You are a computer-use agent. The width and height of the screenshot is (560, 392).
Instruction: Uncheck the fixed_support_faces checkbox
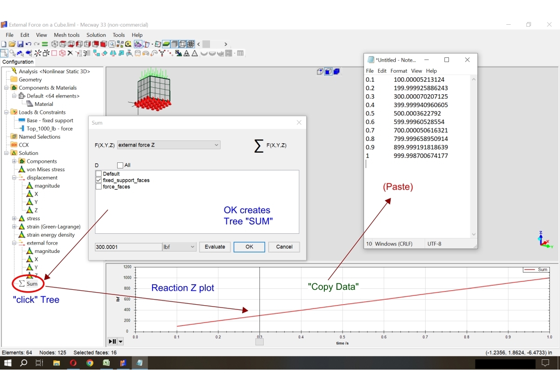coord(98,180)
